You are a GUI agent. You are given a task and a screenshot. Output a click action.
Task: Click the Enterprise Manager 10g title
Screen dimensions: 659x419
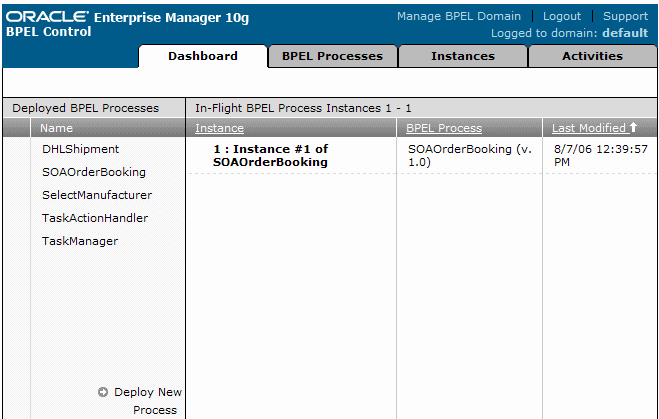(x=171, y=18)
